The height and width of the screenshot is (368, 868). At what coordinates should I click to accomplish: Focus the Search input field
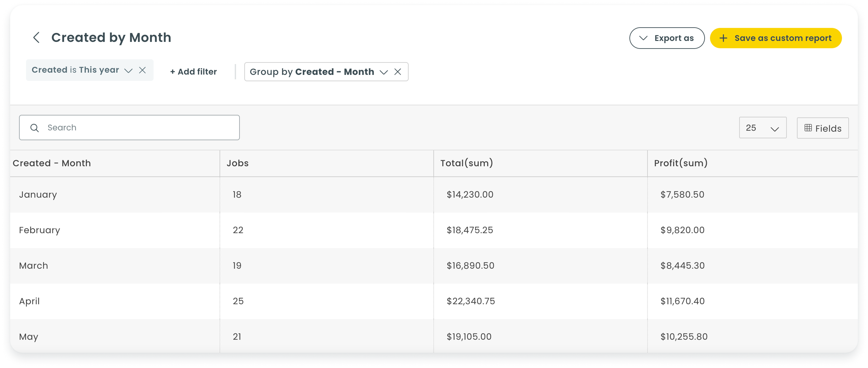pyautogui.click(x=129, y=128)
